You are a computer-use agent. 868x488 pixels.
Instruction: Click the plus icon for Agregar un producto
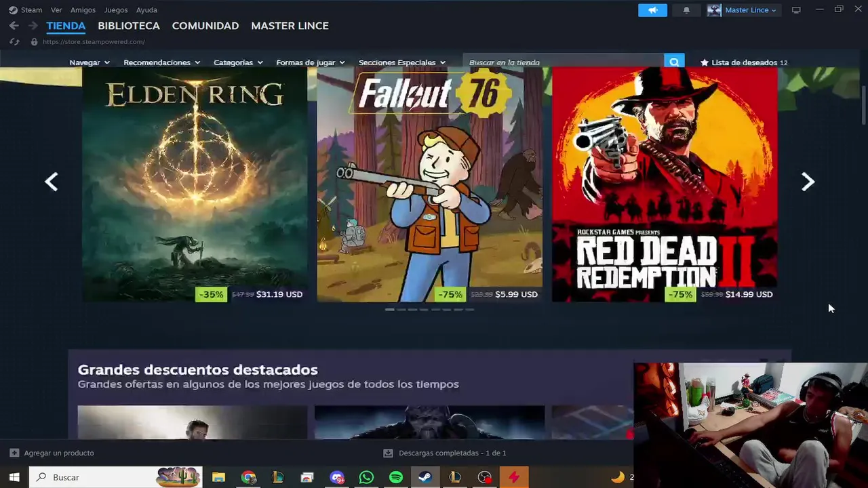(14, 453)
